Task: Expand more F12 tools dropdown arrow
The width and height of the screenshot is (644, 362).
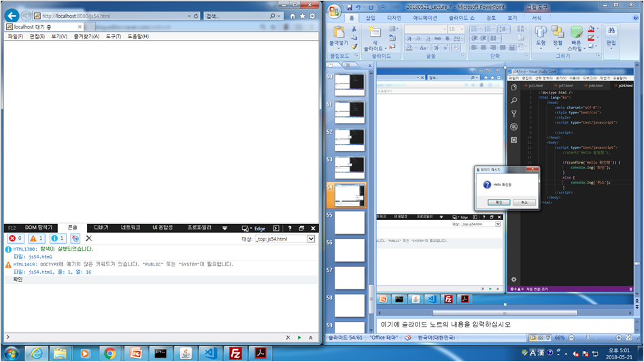Action: click(x=224, y=228)
